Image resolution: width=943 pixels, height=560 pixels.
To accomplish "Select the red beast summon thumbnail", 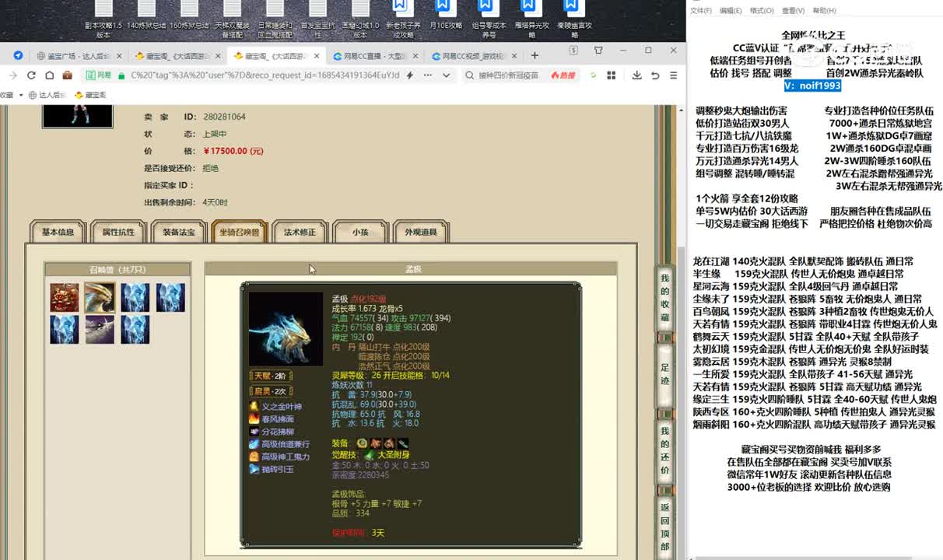I will 65,298.
